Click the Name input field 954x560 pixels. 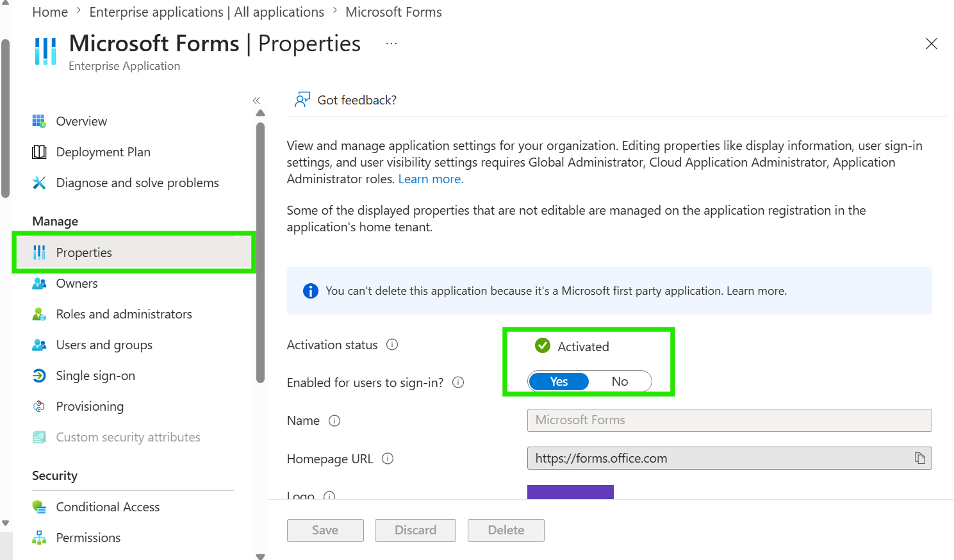729,420
